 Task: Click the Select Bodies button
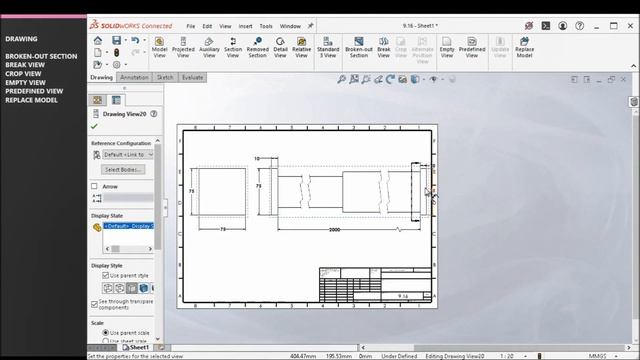pyautogui.click(x=123, y=169)
